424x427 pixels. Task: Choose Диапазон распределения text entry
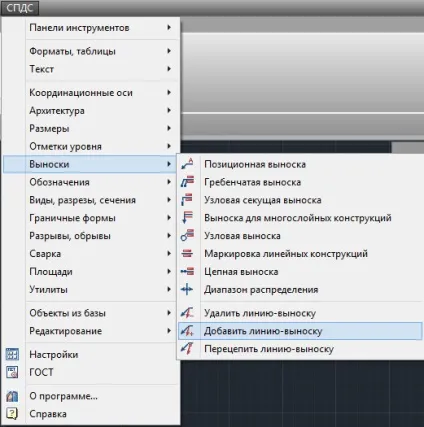(x=261, y=289)
